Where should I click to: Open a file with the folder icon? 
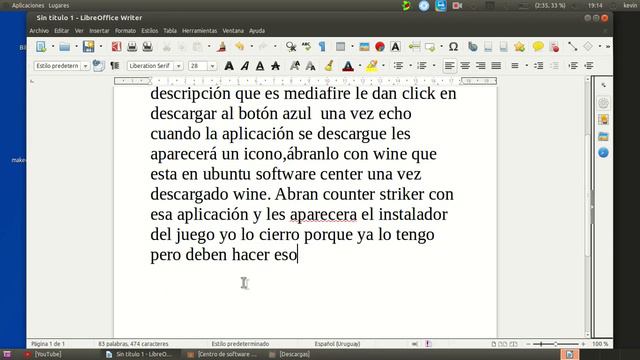(64, 47)
